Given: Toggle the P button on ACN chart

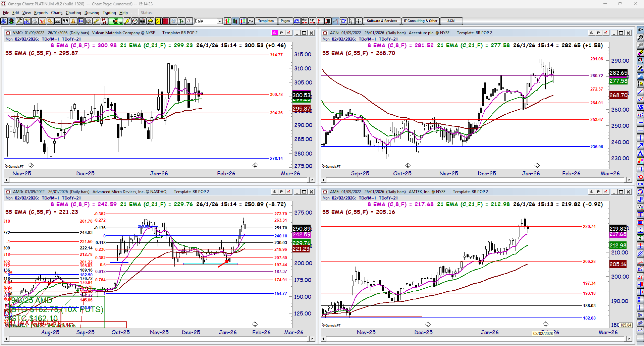Looking at the screenshot, I should pyautogui.click(x=598, y=33).
